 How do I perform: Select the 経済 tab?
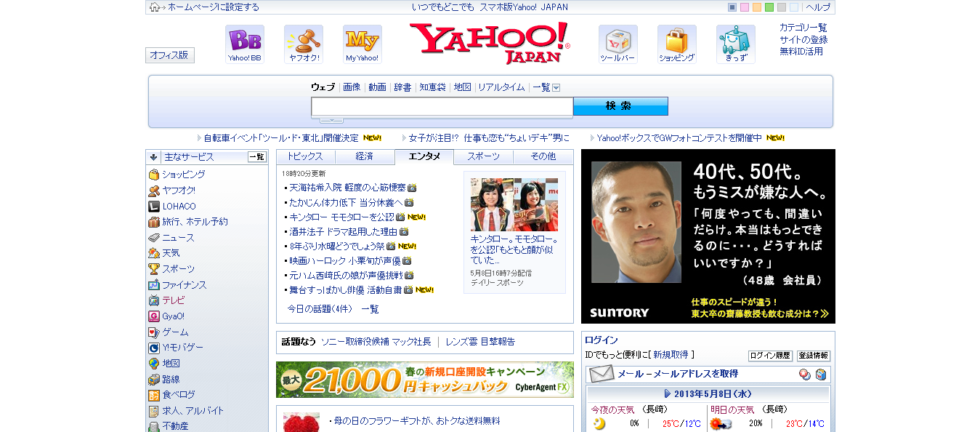[x=365, y=156]
